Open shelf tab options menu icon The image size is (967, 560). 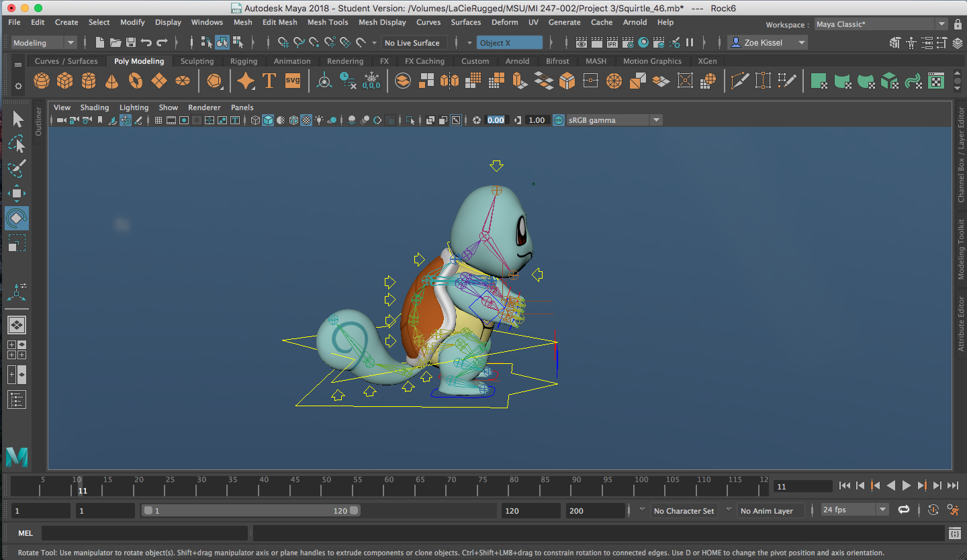tap(18, 64)
